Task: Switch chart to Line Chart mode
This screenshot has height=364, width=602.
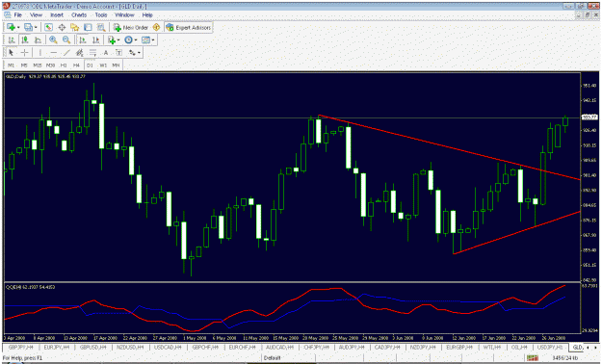Action: (x=38, y=39)
